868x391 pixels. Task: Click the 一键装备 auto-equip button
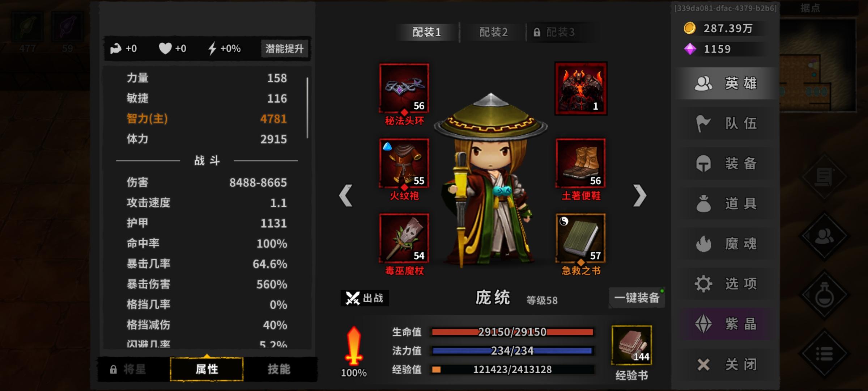tap(637, 298)
